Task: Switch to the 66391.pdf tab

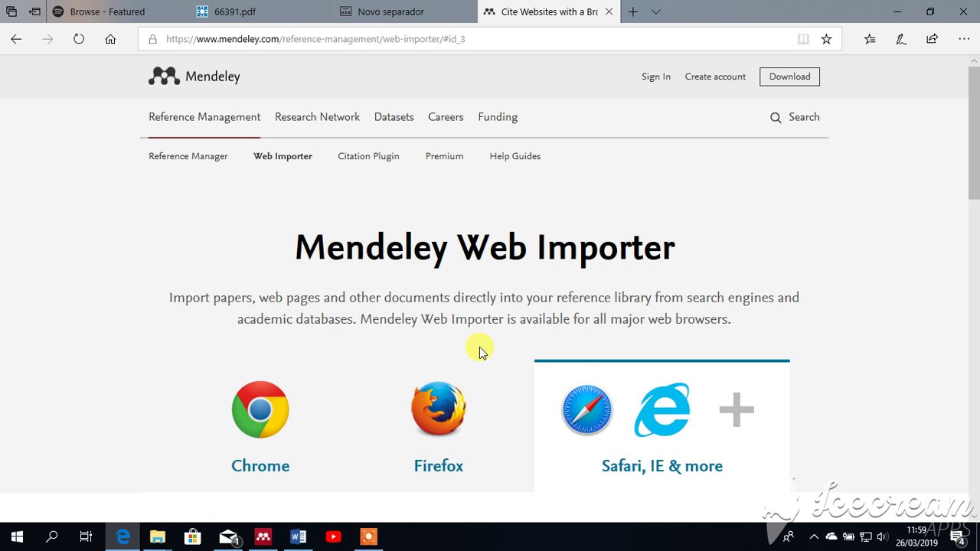Action: tap(260, 11)
